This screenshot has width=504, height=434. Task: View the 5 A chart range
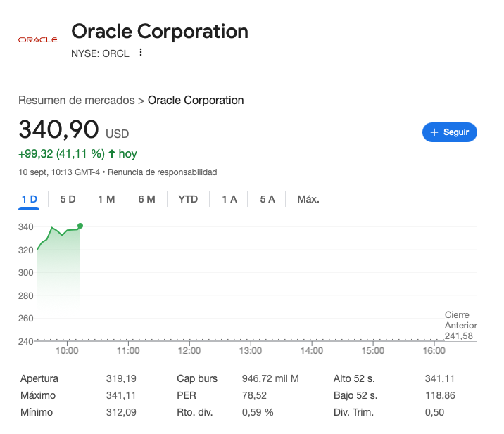pyautogui.click(x=267, y=199)
